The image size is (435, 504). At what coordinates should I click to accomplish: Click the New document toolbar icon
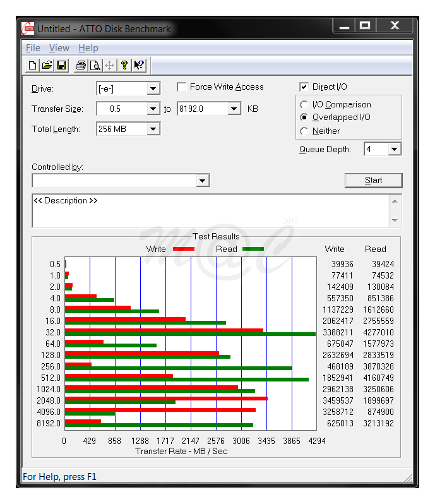point(32,66)
